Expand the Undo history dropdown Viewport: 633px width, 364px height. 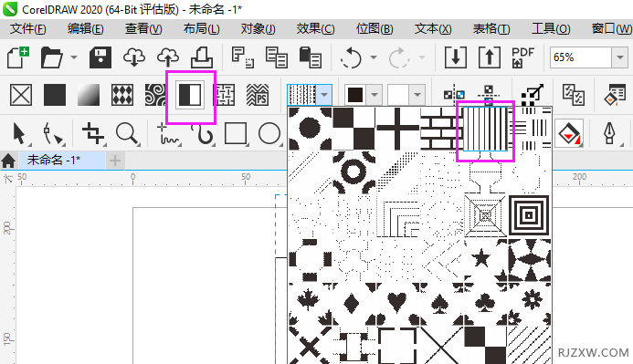[x=374, y=57]
